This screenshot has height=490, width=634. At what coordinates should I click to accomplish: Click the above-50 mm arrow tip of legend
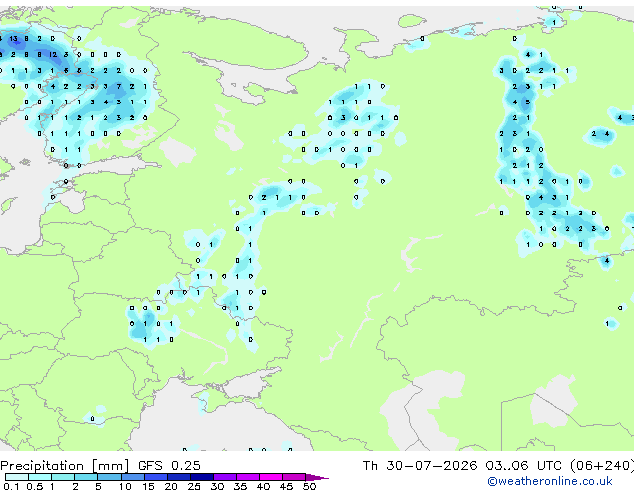(x=317, y=477)
